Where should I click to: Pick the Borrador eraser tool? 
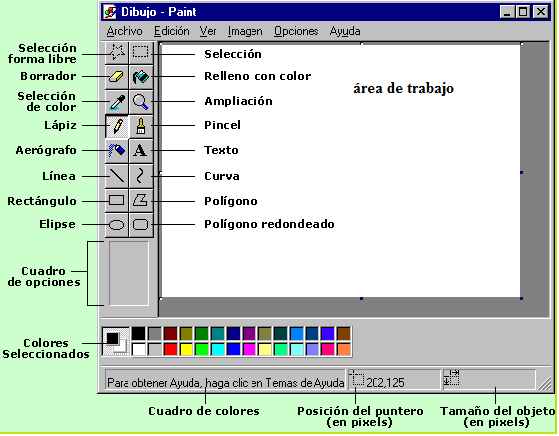(117, 77)
